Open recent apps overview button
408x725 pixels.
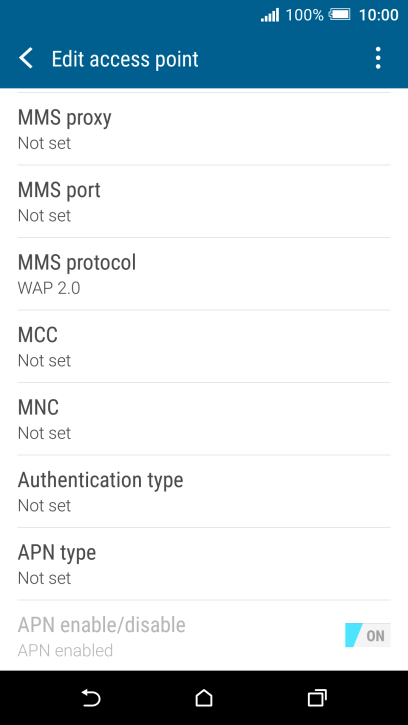pos(317,698)
